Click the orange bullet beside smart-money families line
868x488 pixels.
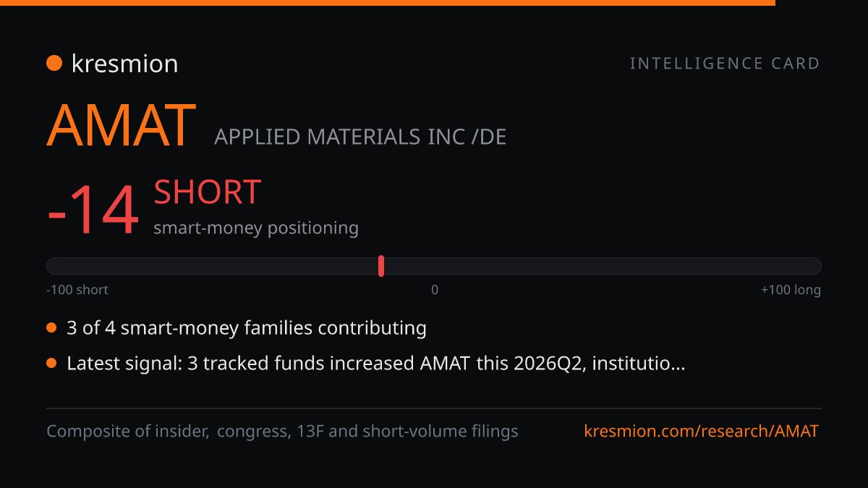(x=51, y=328)
